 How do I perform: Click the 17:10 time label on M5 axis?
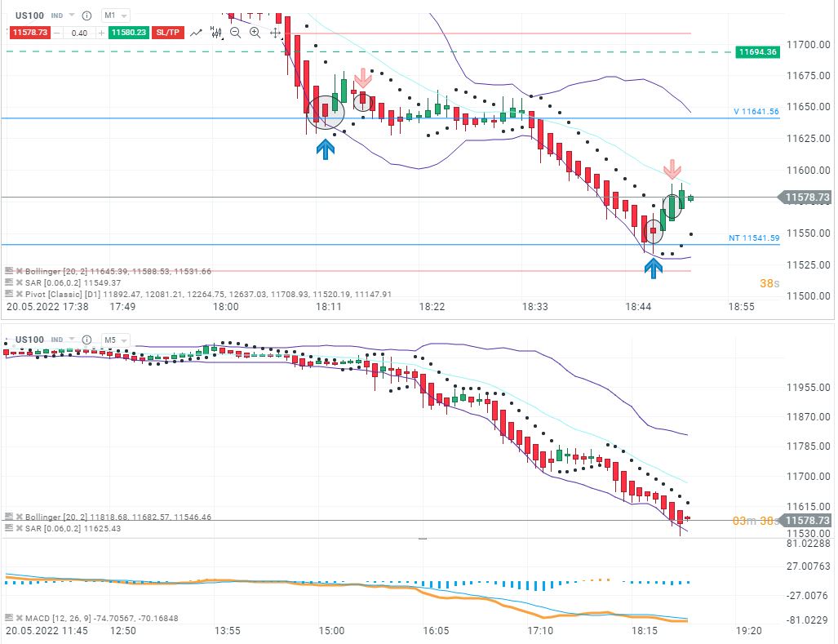click(540, 631)
